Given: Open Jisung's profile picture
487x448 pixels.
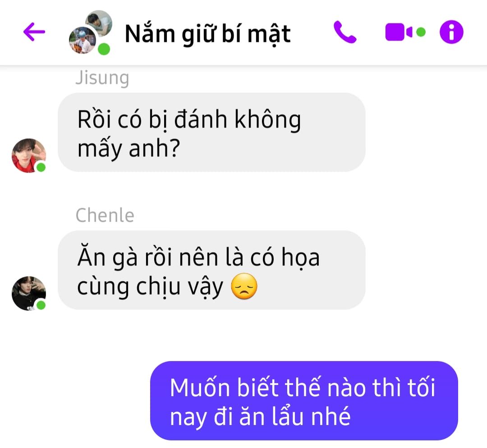Looking at the screenshot, I should (28, 155).
